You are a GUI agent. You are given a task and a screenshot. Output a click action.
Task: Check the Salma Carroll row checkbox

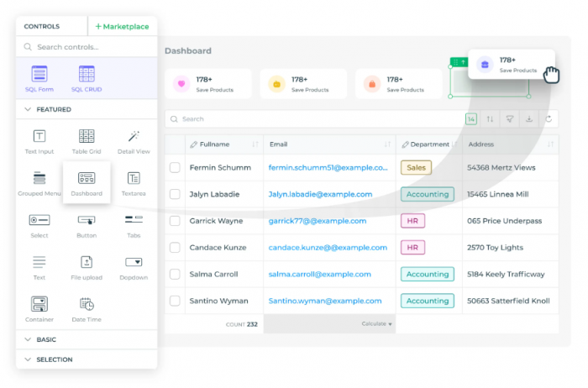pyautogui.click(x=175, y=274)
